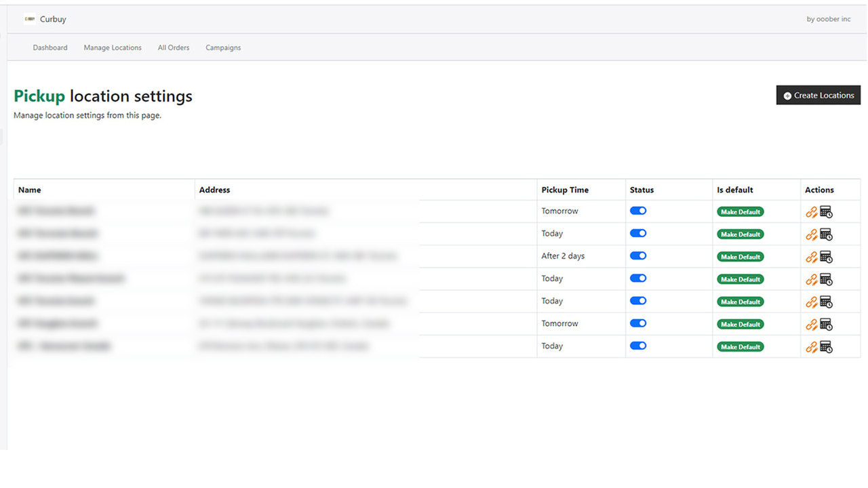Click the link edit icon on the bottom location row
868x488 pixels.
point(812,346)
